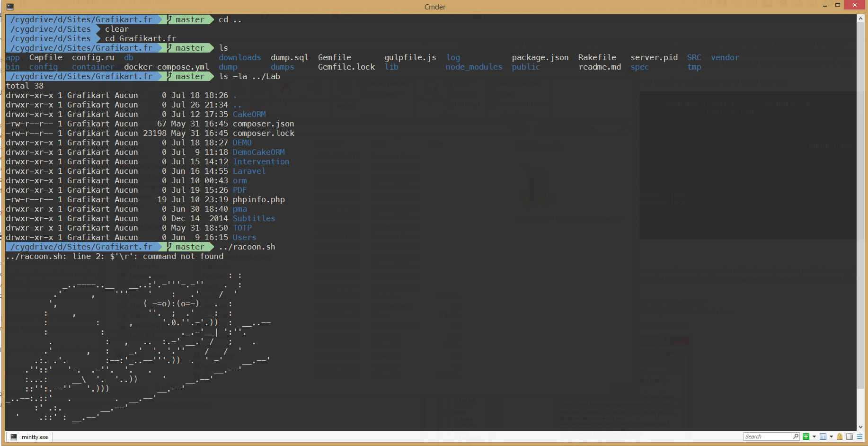Screen dimensions: 868x446
Task: Toggle the padlock lock-console icon
Action: 840,437
